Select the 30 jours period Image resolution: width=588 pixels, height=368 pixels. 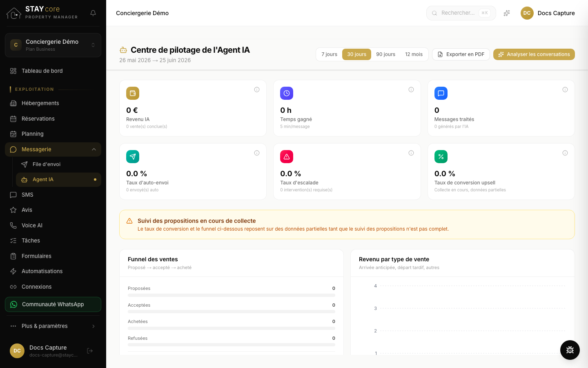click(356, 54)
